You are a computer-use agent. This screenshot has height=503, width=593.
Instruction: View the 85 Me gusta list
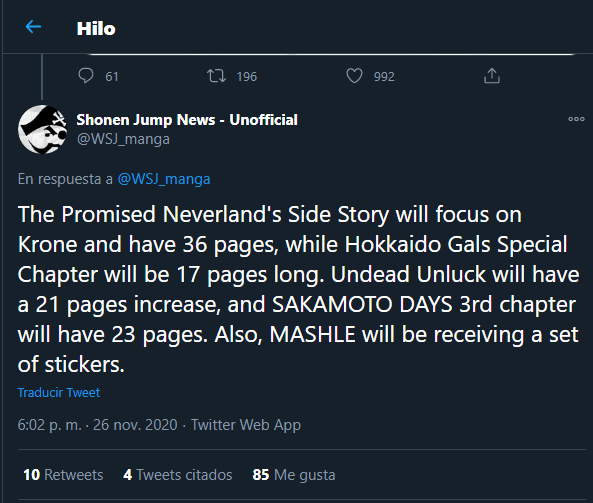click(294, 475)
